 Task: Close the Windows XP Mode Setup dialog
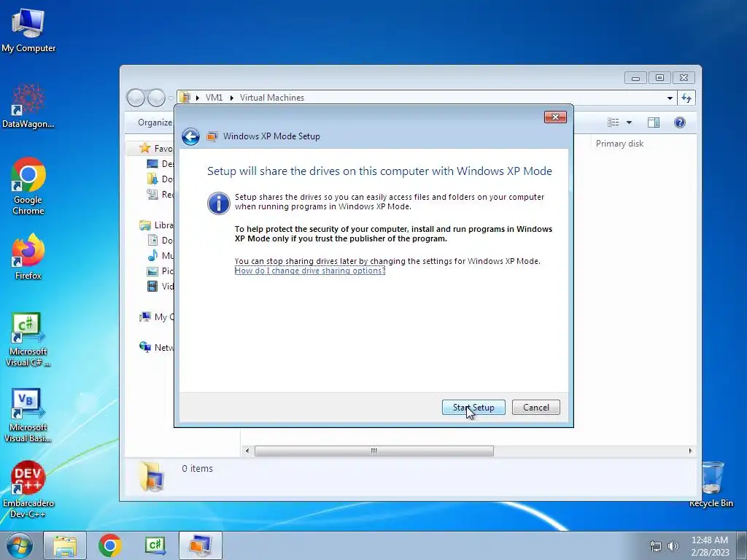click(x=555, y=117)
